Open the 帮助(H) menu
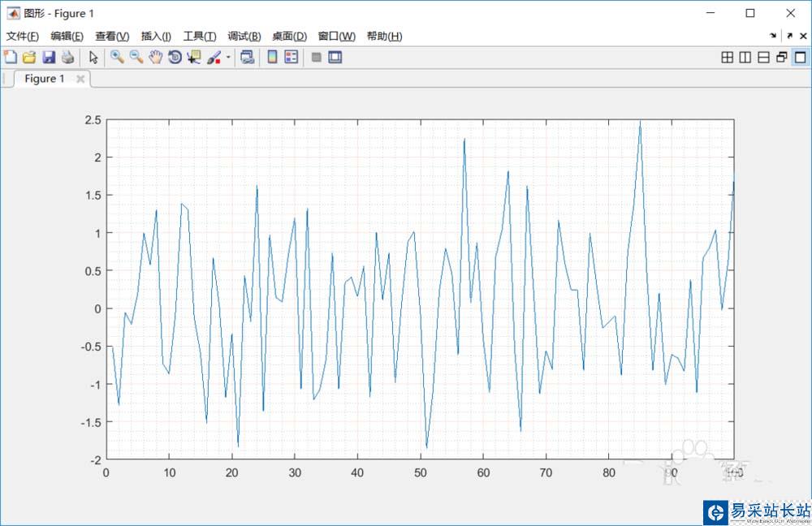 tap(384, 36)
